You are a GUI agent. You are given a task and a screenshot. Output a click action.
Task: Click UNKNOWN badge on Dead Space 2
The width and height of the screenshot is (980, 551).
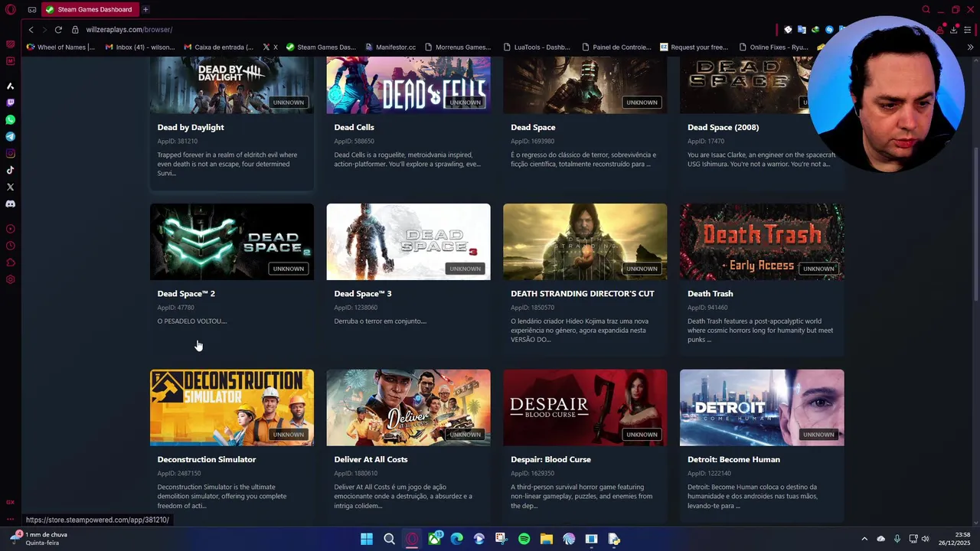tap(289, 269)
